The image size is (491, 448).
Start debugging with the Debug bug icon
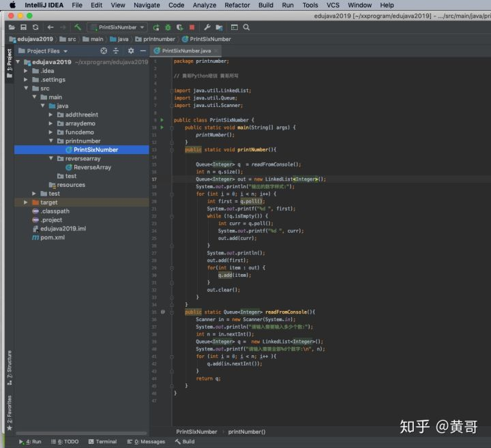(x=168, y=27)
